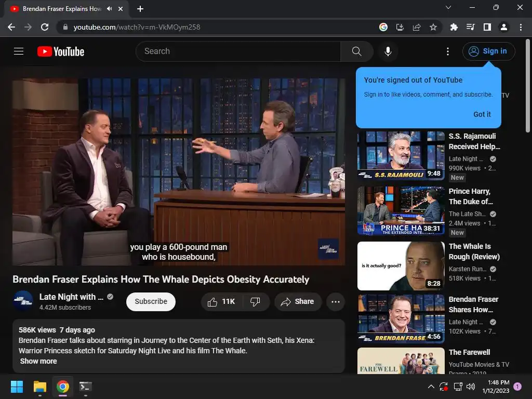The image size is (532, 399).
Task: Bookmark this tab with the star
Action: [433, 27]
